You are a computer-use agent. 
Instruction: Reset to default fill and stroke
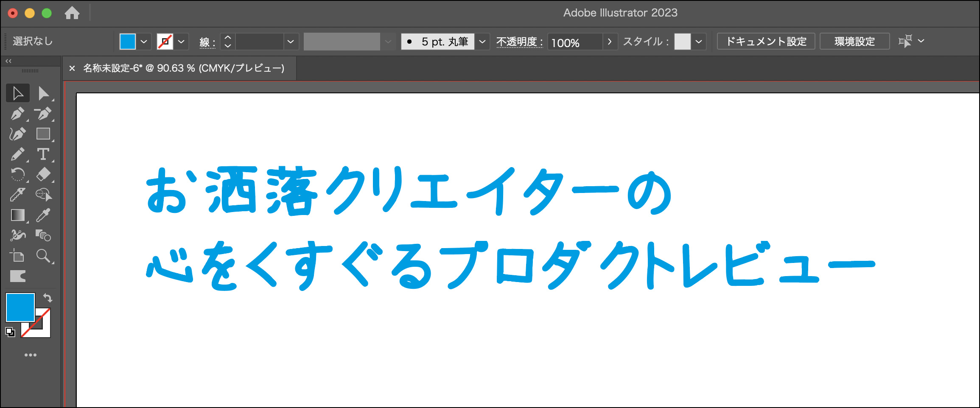[x=10, y=332]
